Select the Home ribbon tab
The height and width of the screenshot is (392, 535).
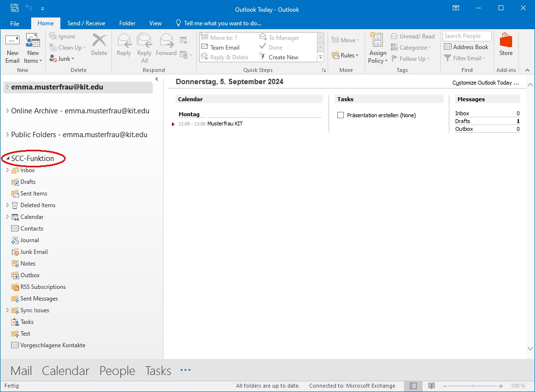pos(45,23)
